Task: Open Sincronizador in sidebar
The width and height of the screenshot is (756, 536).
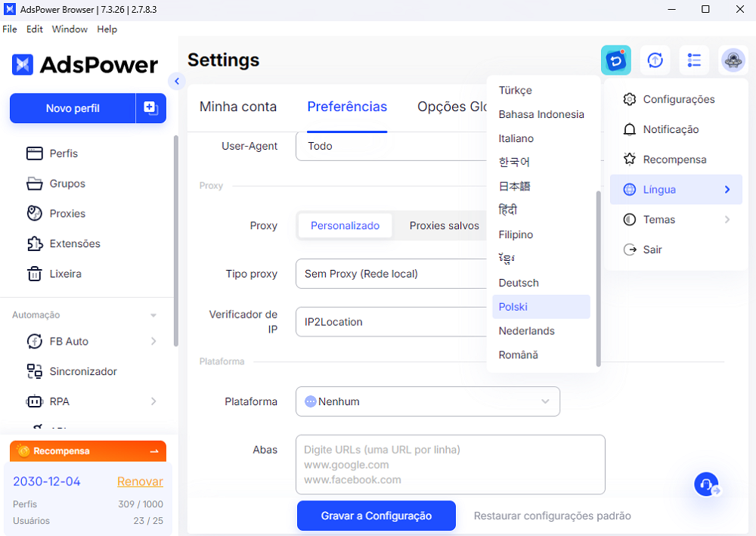Action: [83, 371]
